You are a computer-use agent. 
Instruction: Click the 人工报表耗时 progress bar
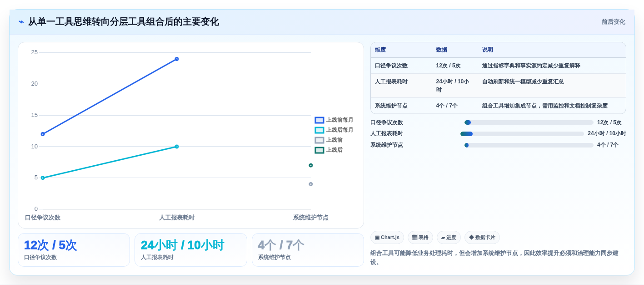pyautogui.click(x=522, y=134)
